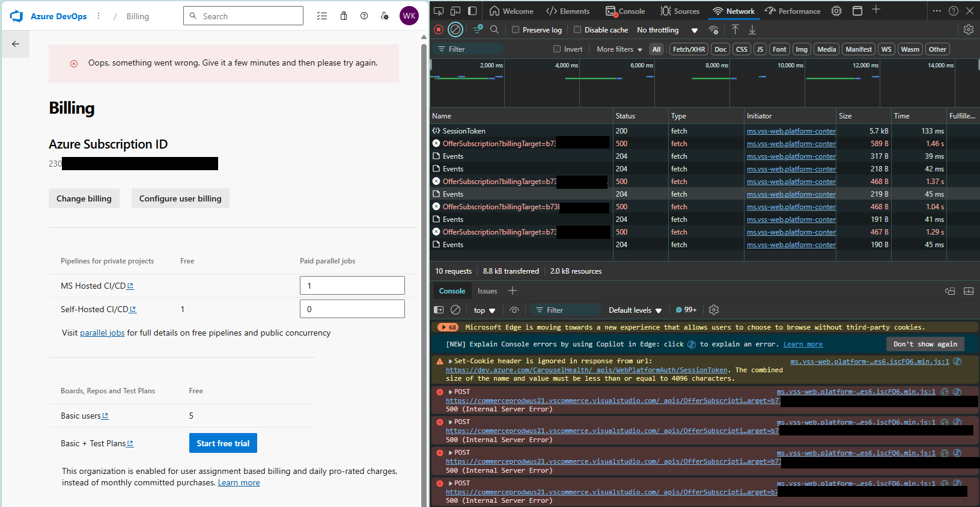Clear the network log

point(456,29)
